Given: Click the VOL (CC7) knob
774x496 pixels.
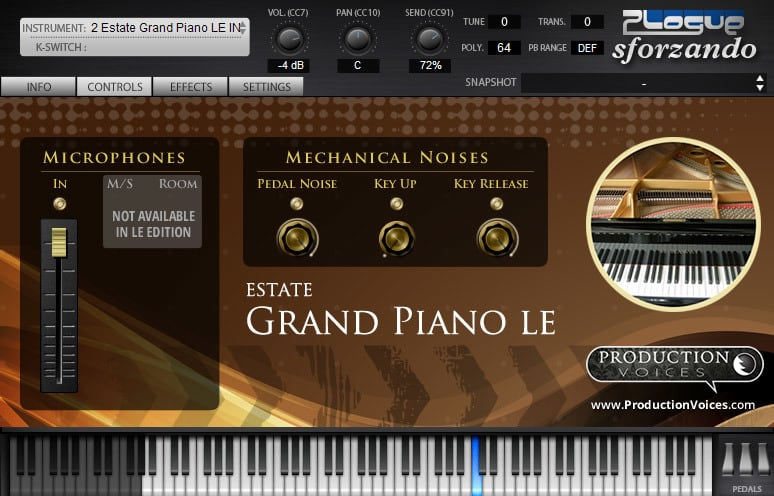Looking at the screenshot, I should coord(288,40).
